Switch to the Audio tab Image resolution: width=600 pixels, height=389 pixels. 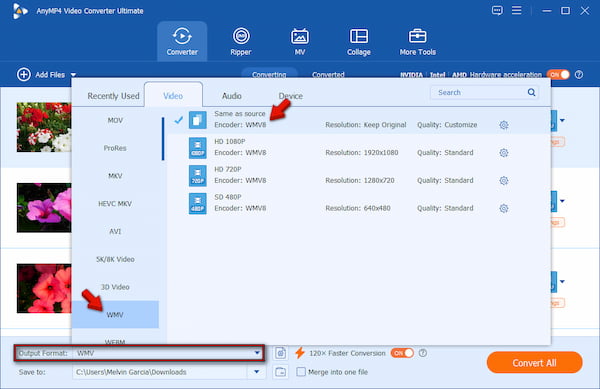(232, 96)
